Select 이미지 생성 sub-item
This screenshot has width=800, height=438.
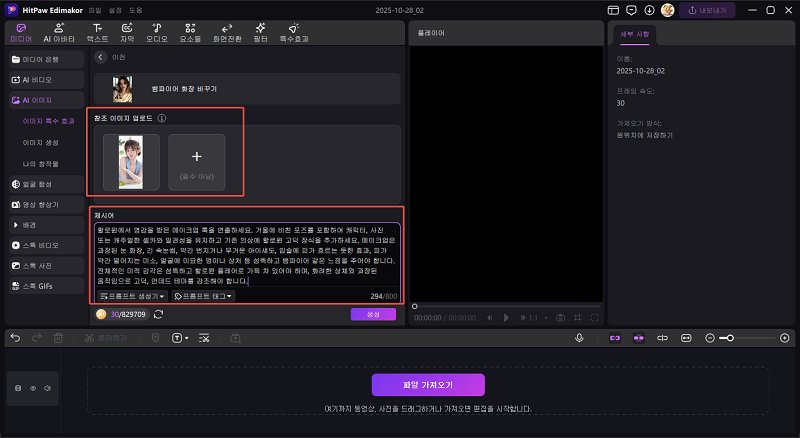click(x=40, y=142)
